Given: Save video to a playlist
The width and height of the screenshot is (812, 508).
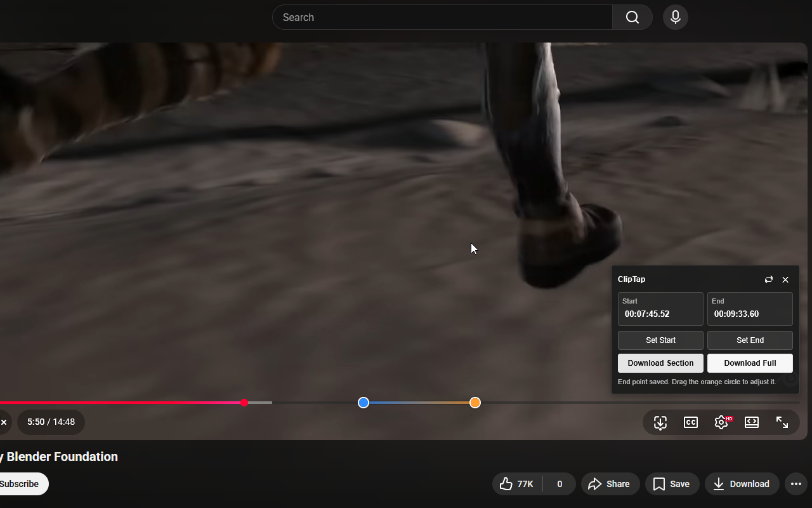Looking at the screenshot, I should click(672, 484).
